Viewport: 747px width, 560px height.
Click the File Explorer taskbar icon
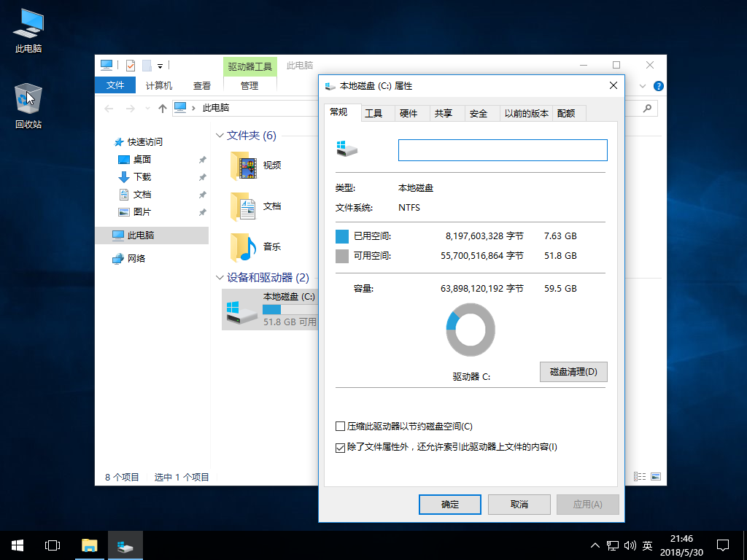click(89, 545)
